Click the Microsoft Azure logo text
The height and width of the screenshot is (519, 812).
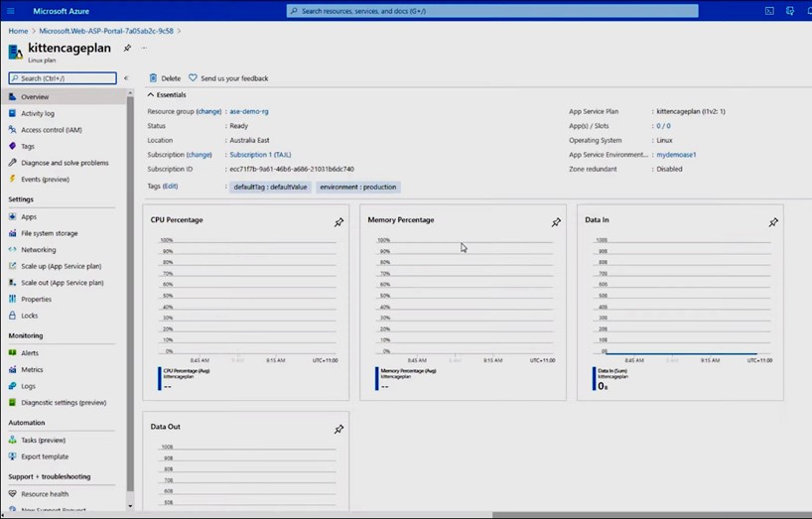click(x=62, y=11)
